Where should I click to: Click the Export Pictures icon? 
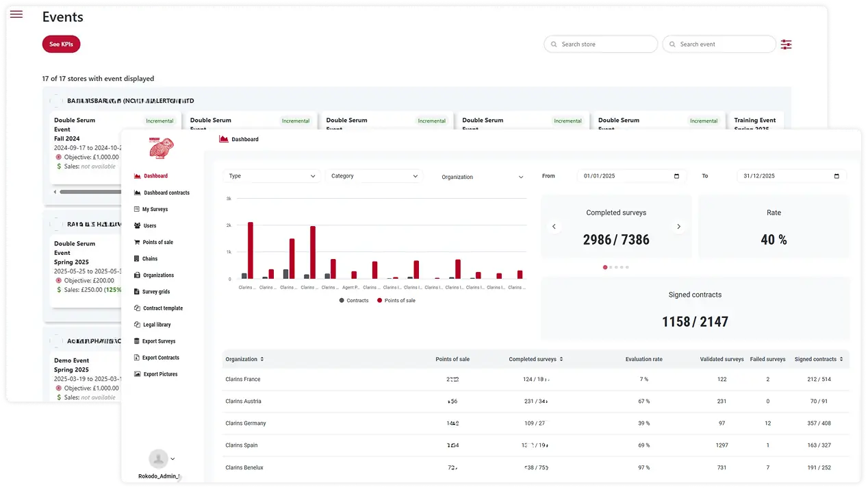pos(138,374)
